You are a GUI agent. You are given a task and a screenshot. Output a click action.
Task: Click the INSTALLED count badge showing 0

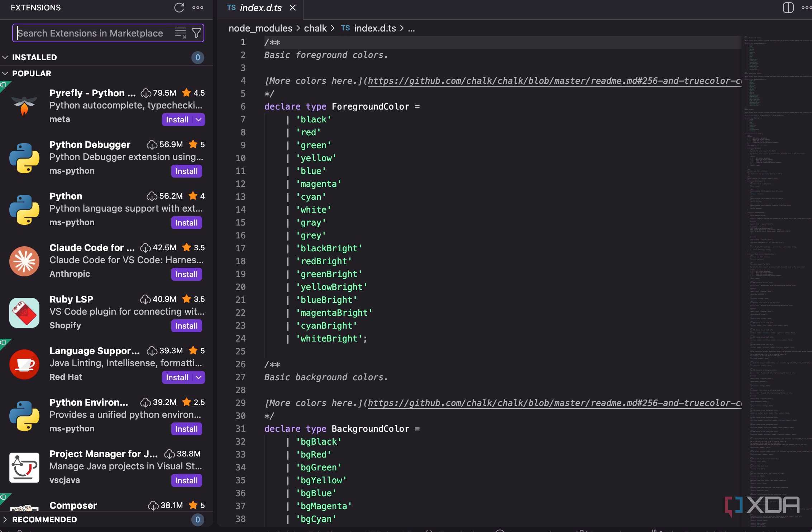(x=197, y=57)
